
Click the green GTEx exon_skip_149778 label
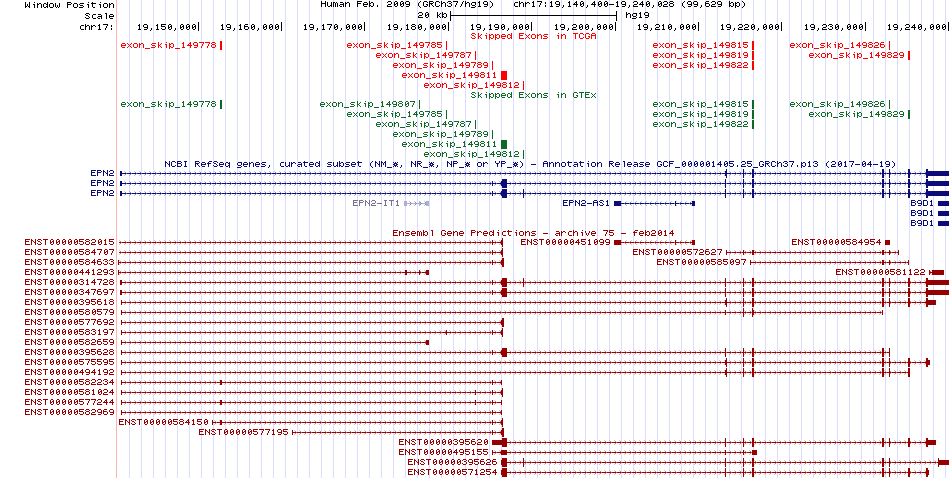pos(169,104)
